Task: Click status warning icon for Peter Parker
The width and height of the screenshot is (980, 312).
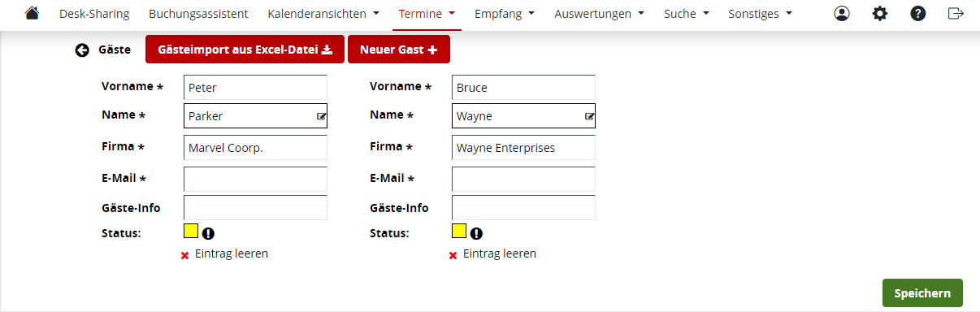Action: [x=208, y=233]
